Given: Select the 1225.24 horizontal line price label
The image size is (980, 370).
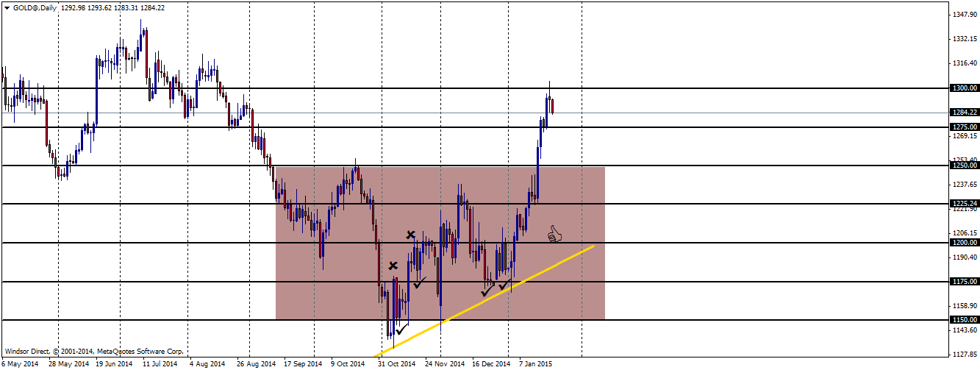Looking at the screenshot, I should pyautogui.click(x=965, y=204).
